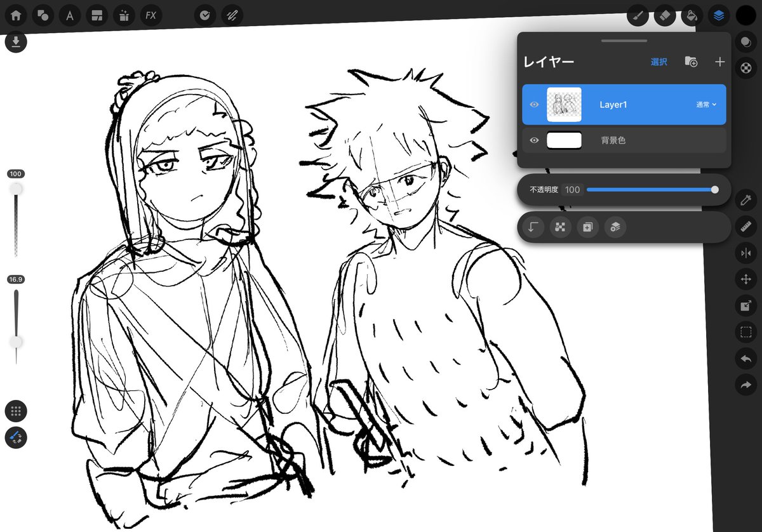Click the checkmark clock icon in top bar
Screen dimensions: 762x532
point(205,15)
